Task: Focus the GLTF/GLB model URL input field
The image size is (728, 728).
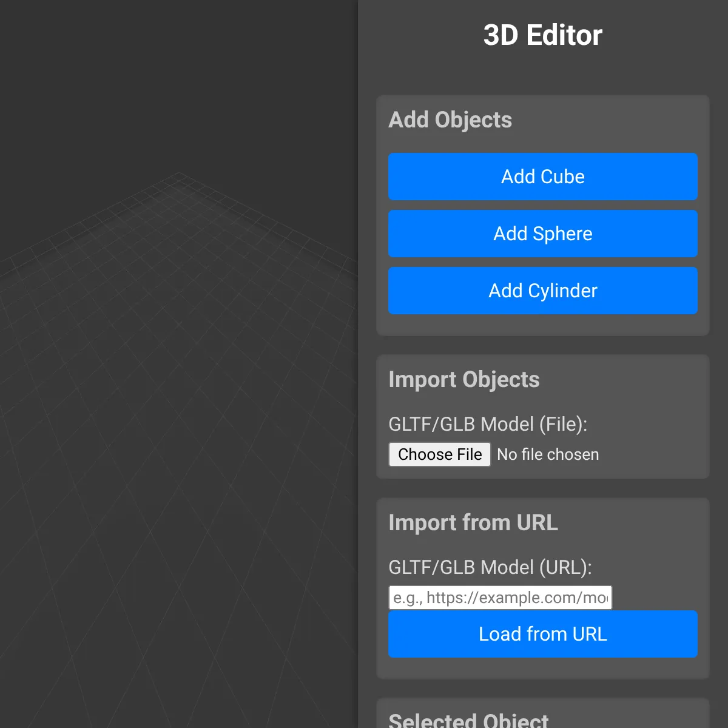Action: (500, 598)
